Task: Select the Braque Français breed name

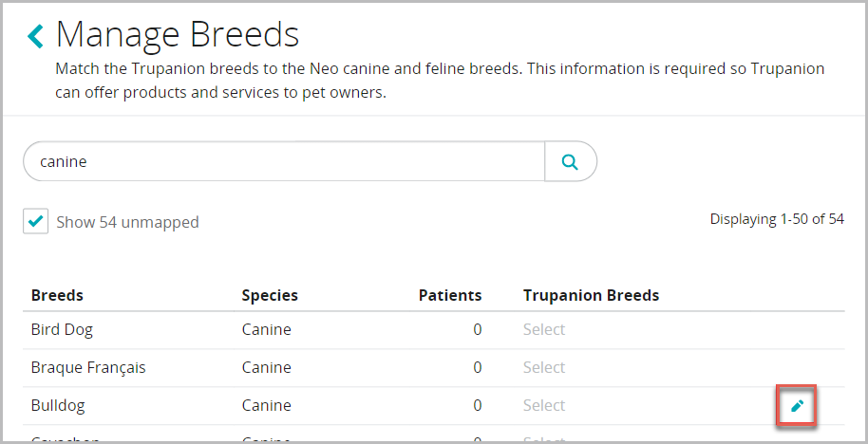Action: click(88, 368)
